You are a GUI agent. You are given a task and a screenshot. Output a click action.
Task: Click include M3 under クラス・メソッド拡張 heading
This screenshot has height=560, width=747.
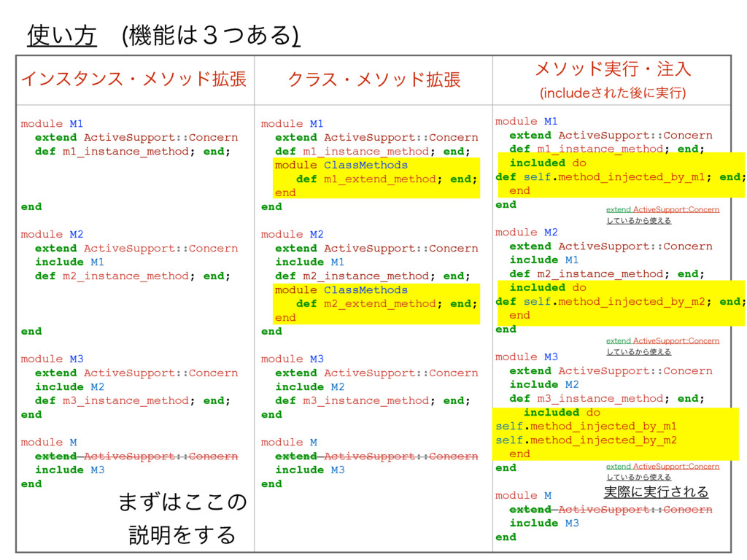(x=309, y=470)
